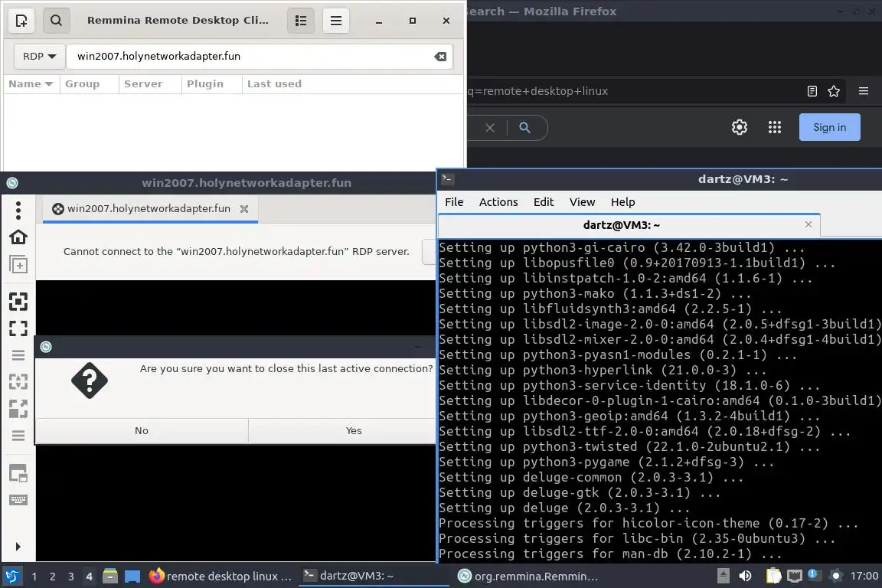Open Google settings gear icon
The width and height of the screenshot is (882, 588).
[x=739, y=127]
